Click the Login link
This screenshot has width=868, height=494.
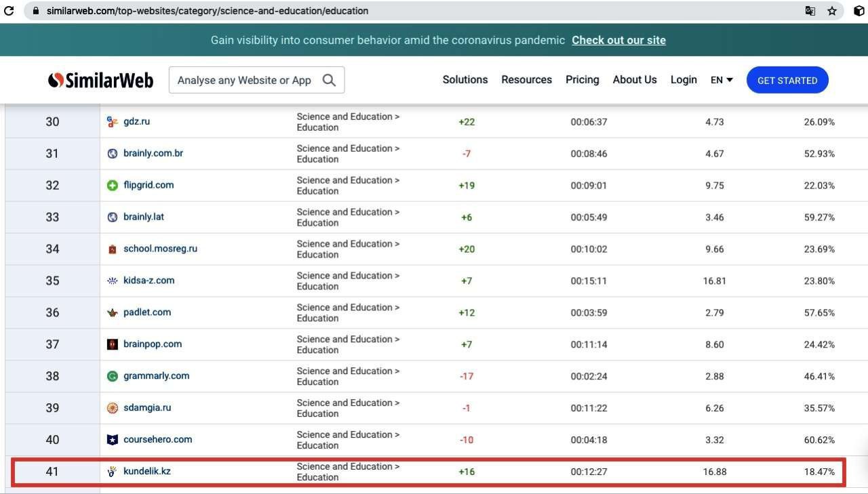684,80
